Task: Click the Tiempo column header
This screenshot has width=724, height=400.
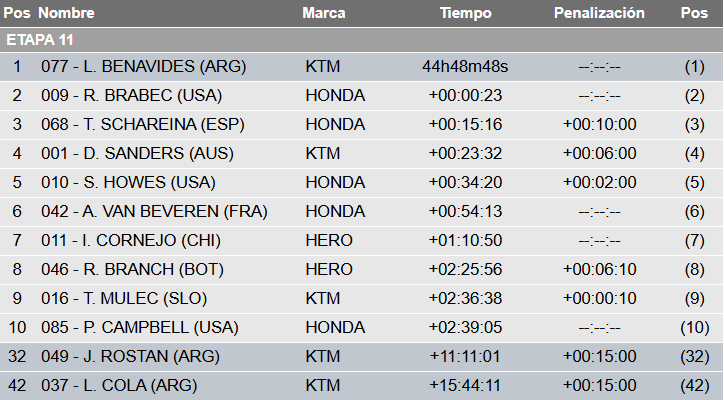Action: pyautogui.click(x=466, y=13)
